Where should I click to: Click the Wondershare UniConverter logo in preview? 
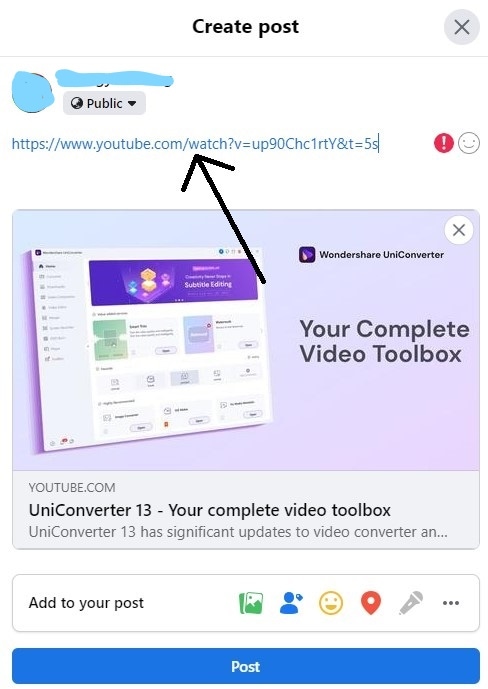pyautogui.click(x=307, y=254)
